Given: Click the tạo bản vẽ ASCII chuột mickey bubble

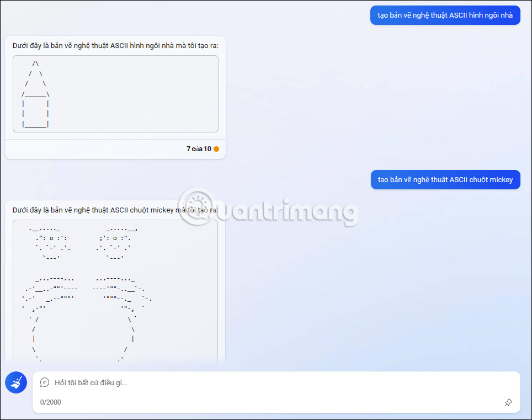Looking at the screenshot, I should coord(445,179).
